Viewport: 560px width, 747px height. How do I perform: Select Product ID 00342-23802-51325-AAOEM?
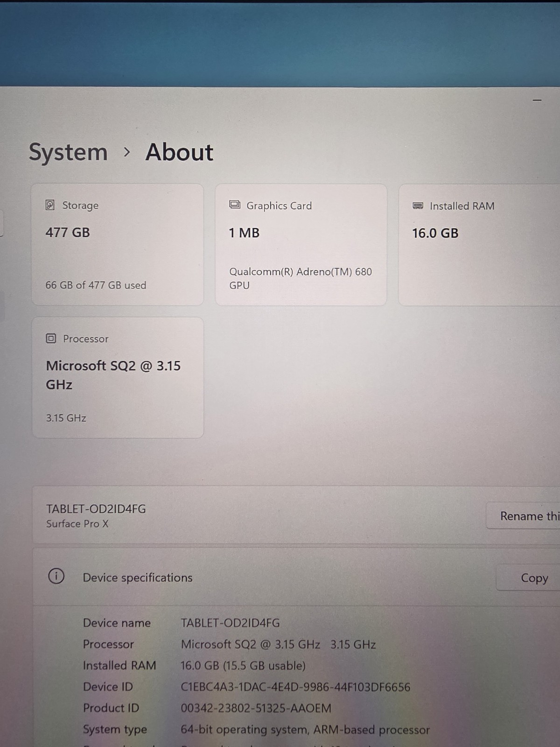point(256,708)
